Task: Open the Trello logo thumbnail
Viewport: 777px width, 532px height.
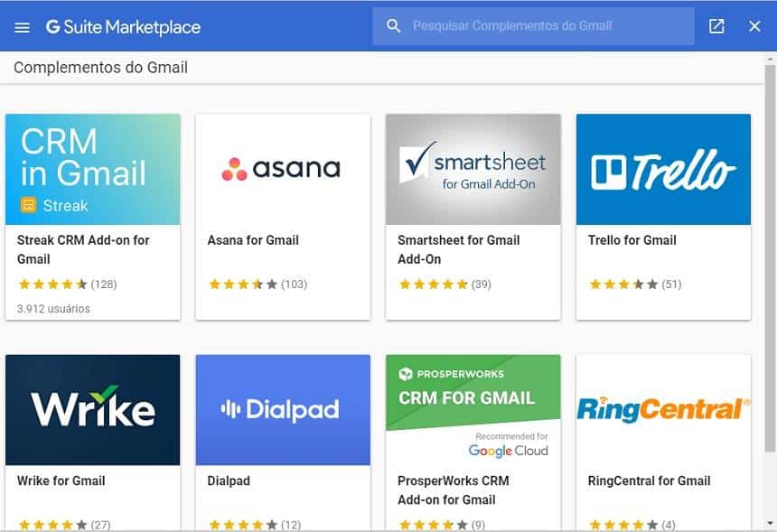Action: [663, 170]
